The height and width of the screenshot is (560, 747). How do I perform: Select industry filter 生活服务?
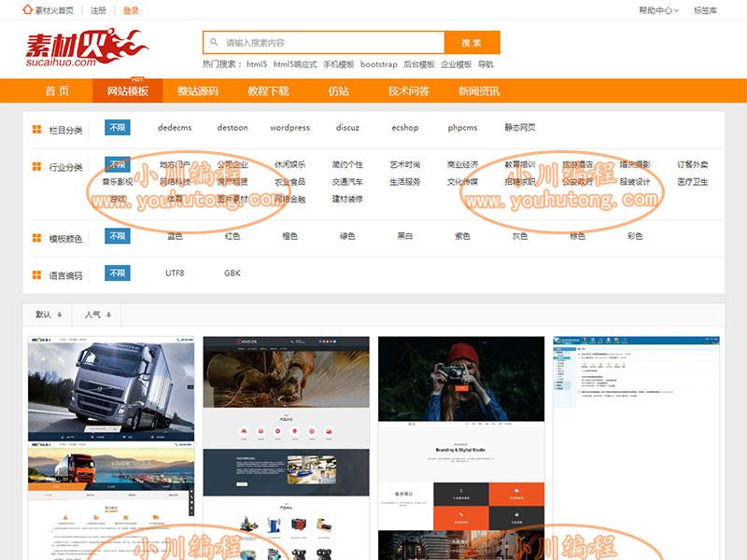click(405, 182)
